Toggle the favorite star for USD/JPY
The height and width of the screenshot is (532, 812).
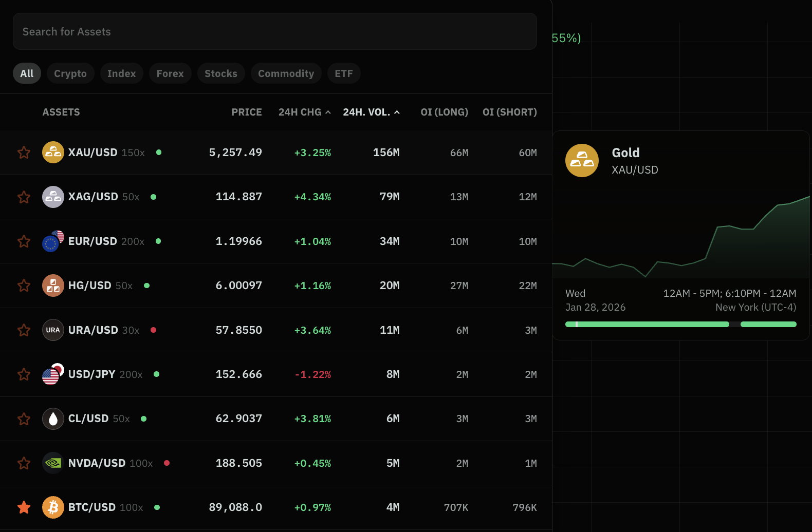click(24, 374)
